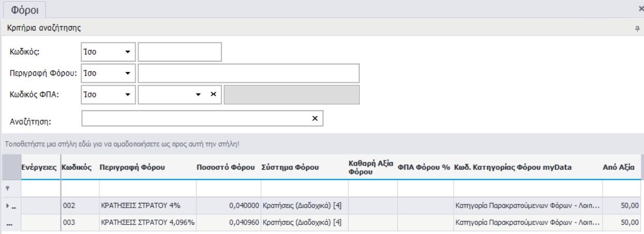
Task: Click the Κωδικός input field
Action: [179, 52]
